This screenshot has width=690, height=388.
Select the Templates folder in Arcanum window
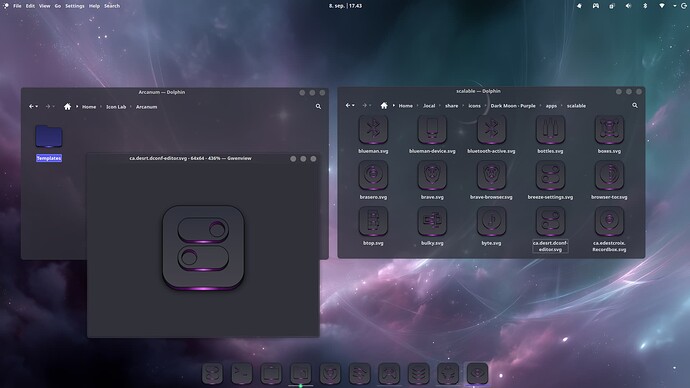pyautogui.click(x=49, y=137)
